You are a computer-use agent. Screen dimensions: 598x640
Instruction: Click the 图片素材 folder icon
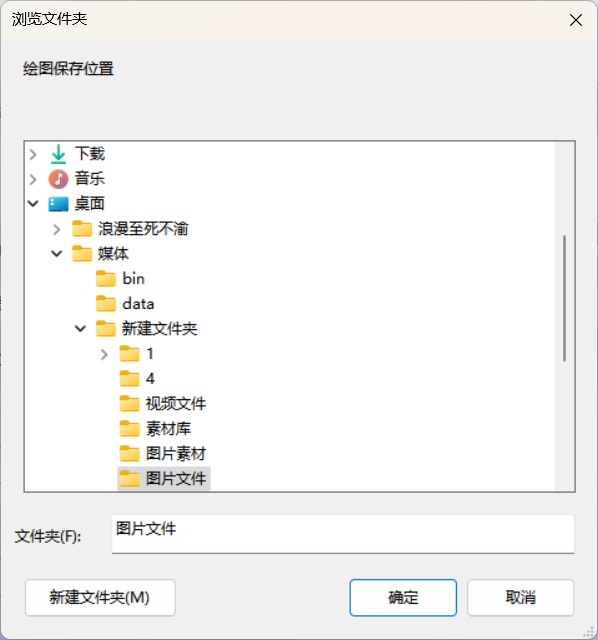(129, 453)
